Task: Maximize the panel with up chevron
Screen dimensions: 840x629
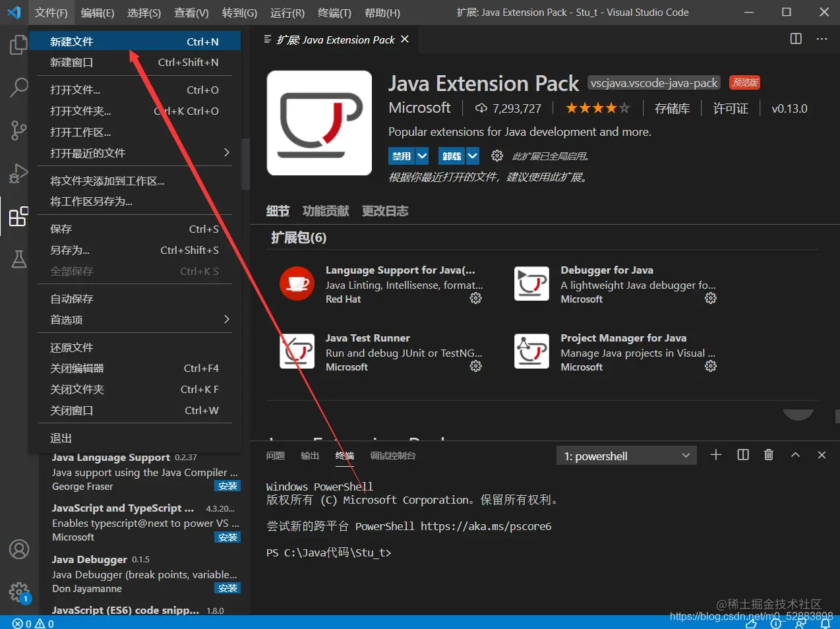Action: tap(795, 455)
